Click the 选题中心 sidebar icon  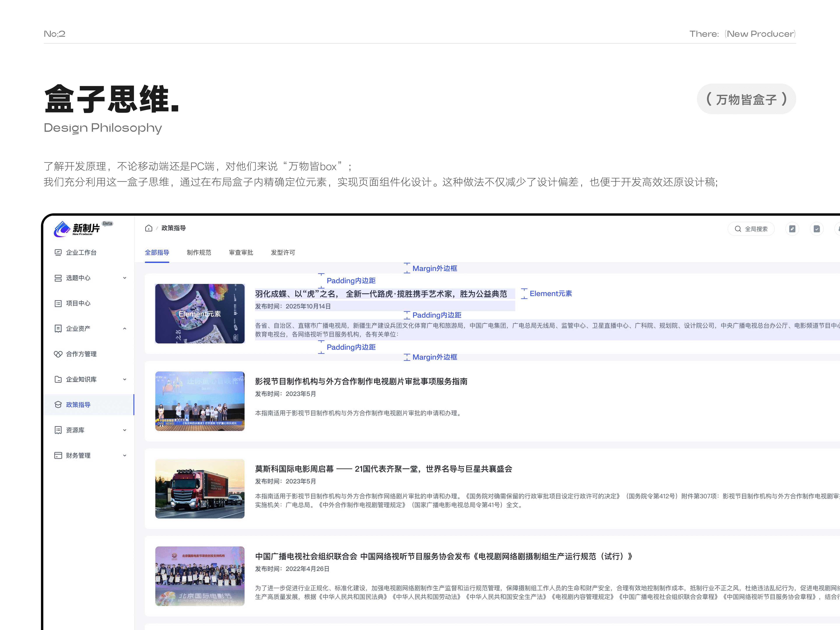point(58,278)
